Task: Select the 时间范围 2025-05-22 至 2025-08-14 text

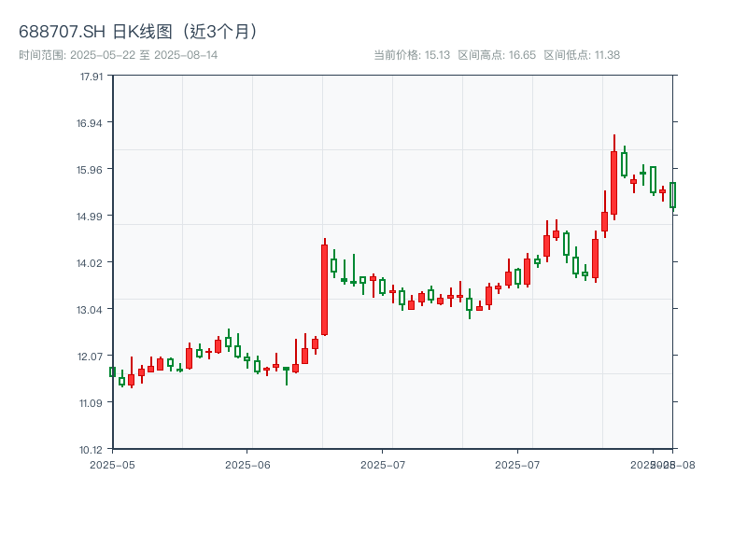Action: click(119, 55)
